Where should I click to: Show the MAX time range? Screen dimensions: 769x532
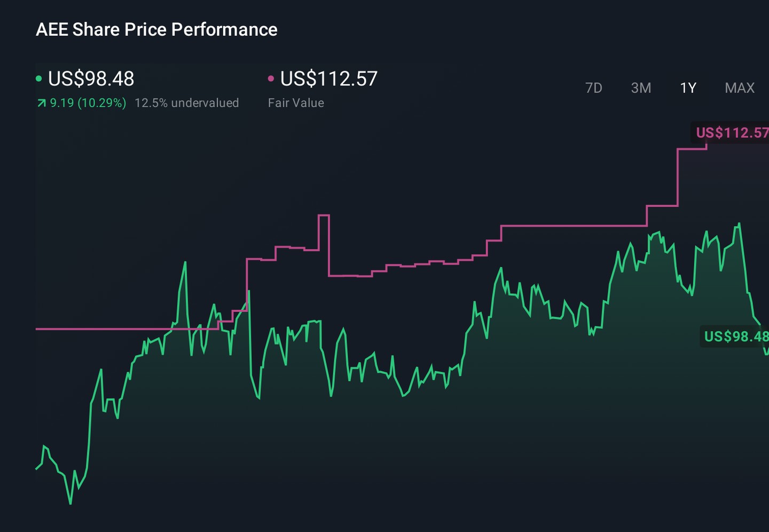coord(740,88)
